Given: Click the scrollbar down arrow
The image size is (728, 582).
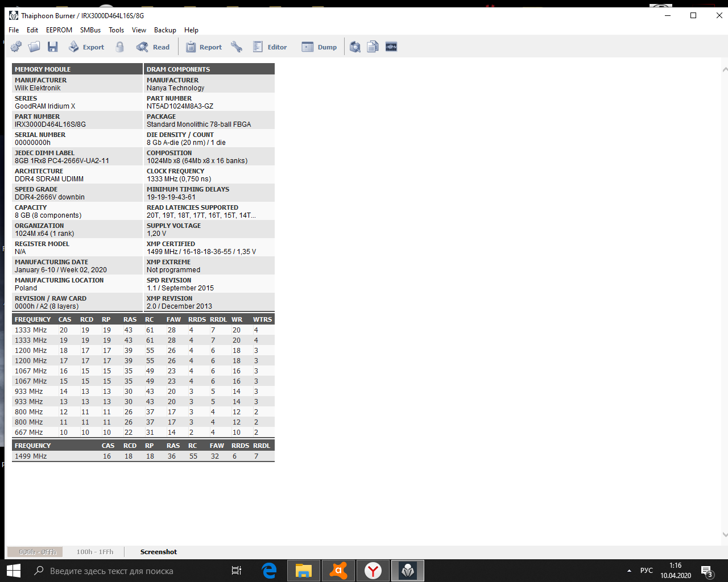Looking at the screenshot, I should pyautogui.click(x=725, y=534).
